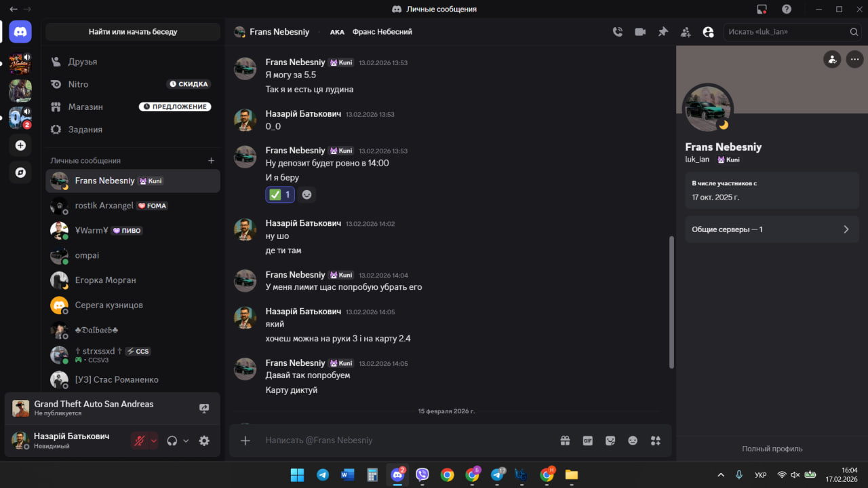868x488 pixels.
Task: Open File Explorer from the taskbar
Action: pos(572,475)
